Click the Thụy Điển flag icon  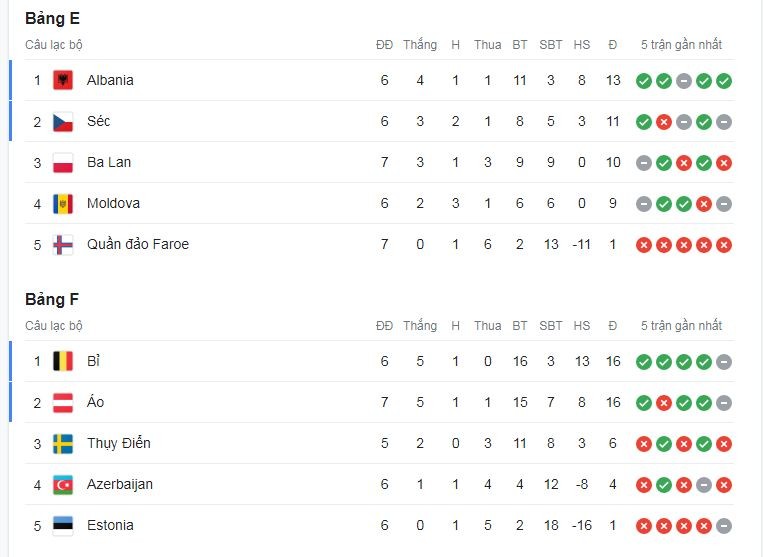pyautogui.click(x=63, y=444)
